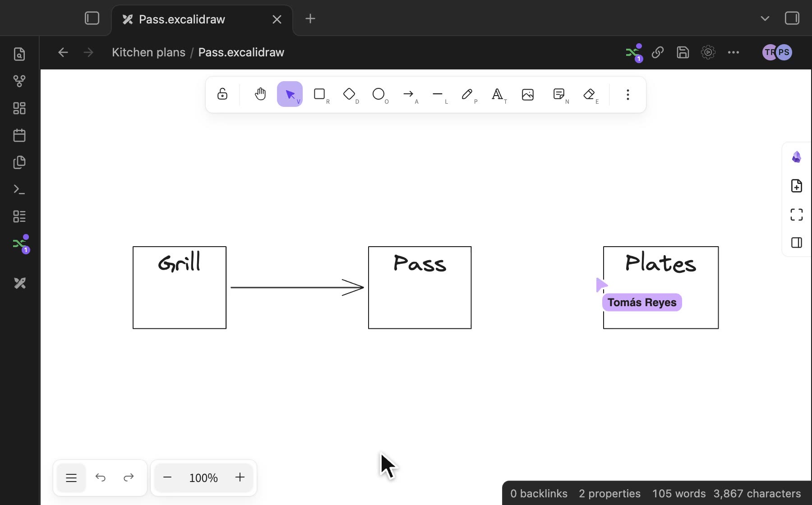
Task: Expand the tab list chevron
Action: tap(765, 18)
